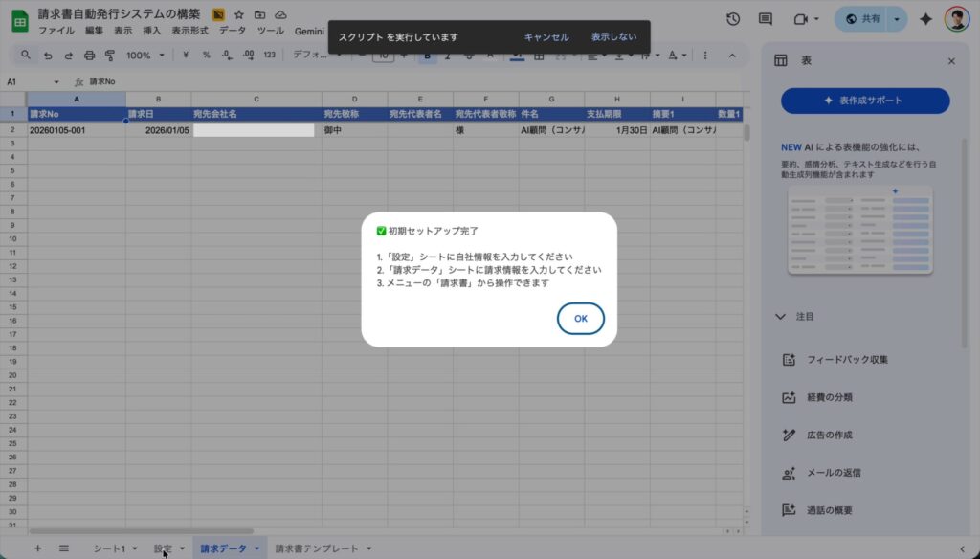Screen dimensions: 980x559
Task: Star the document with the star icon
Action: tap(239, 15)
